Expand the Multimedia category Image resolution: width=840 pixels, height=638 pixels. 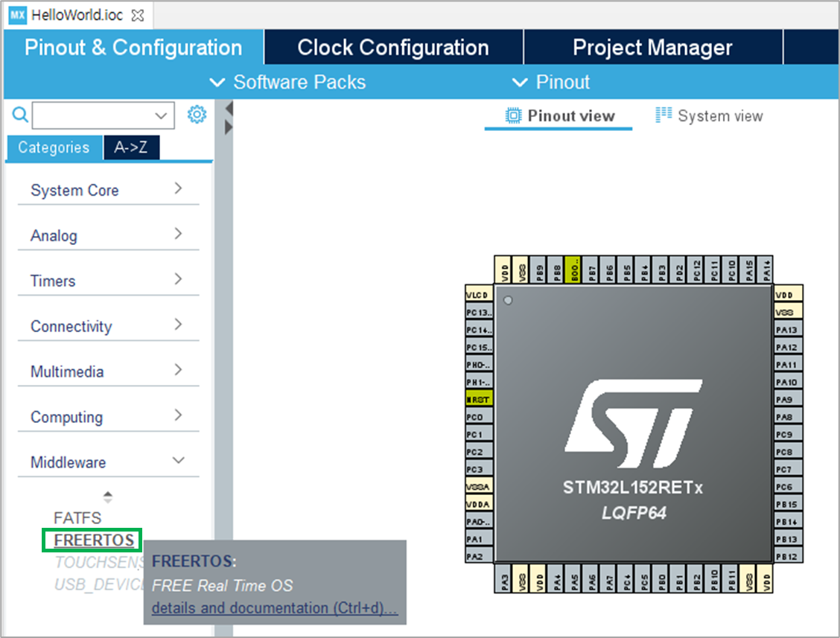[x=108, y=371]
